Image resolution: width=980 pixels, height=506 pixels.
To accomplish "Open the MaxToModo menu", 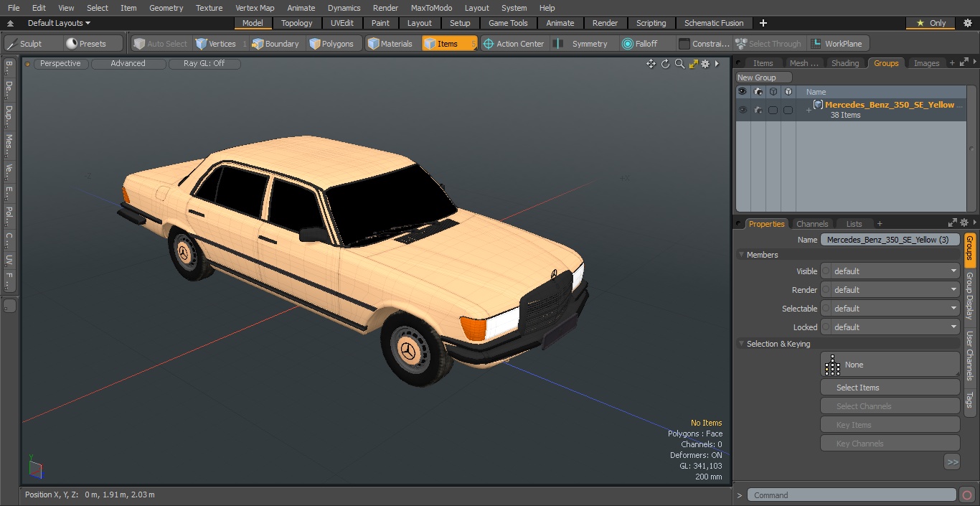I will point(431,8).
